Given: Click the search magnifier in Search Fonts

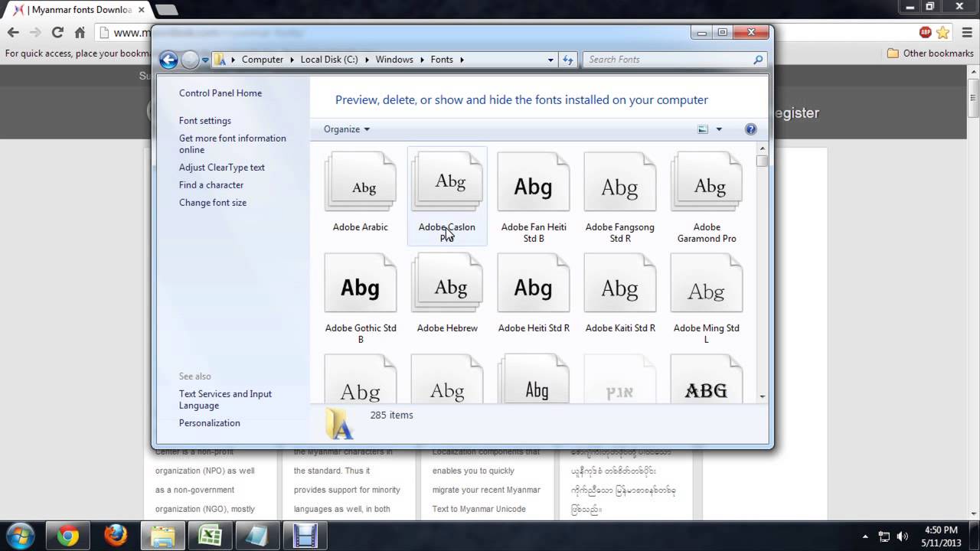Looking at the screenshot, I should pos(758,60).
